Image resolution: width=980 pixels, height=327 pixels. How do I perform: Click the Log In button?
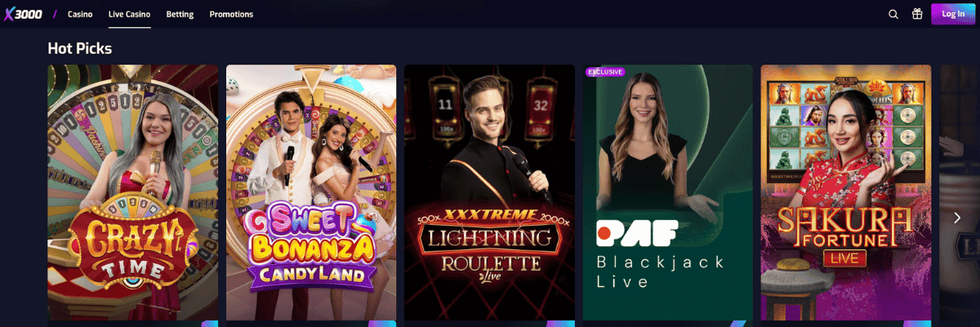[953, 14]
